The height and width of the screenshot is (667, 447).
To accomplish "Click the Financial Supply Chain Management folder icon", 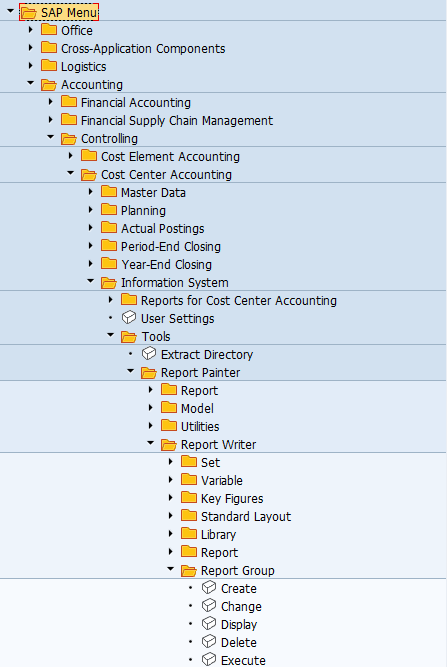I will (x=69, y=120).
